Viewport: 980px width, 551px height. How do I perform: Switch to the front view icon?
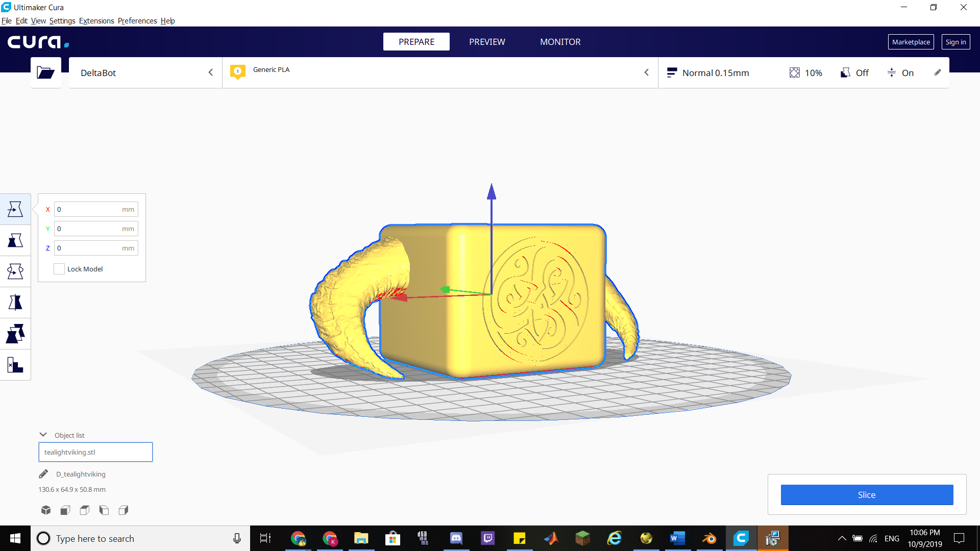(x=65, y=510)
